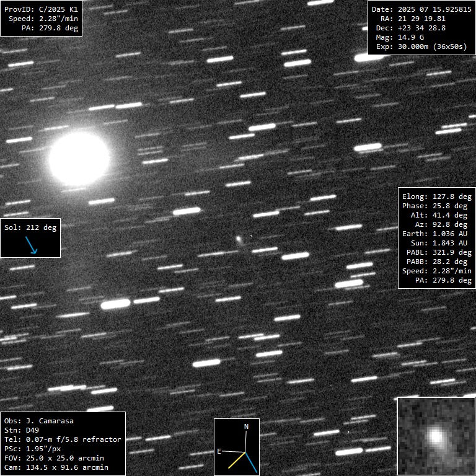Click the Elong: 127.8 deg line
The height and width of the screenshot is (476, 476).
[437, 196]
